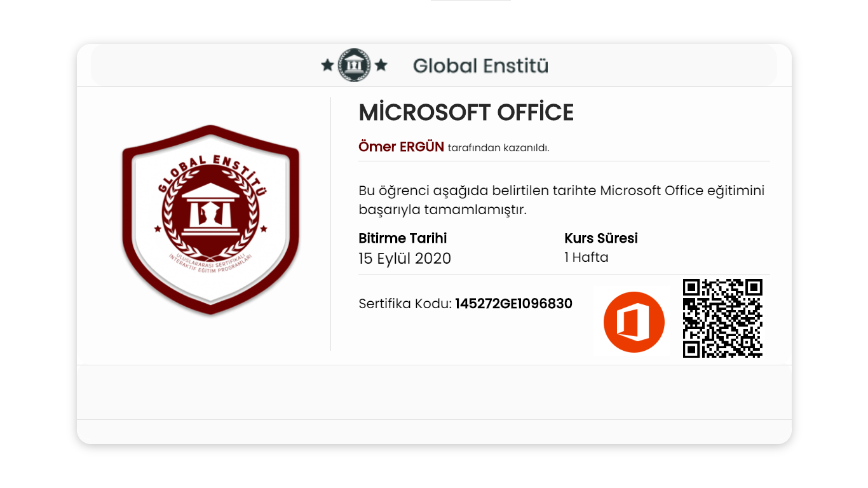Click the tarafından kazanıldı text
The image size is (868, 488).
coord(498,148)
